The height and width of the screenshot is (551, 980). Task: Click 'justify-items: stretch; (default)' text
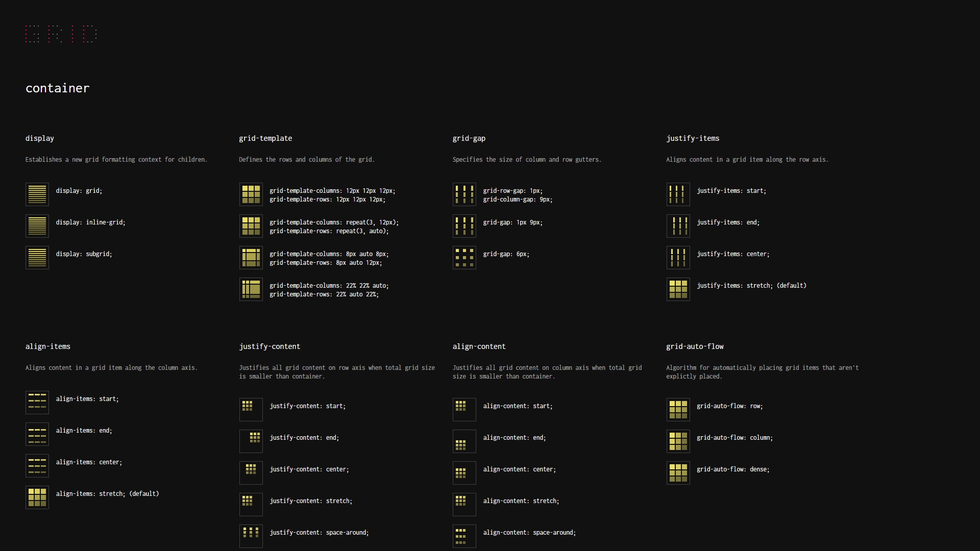tap(752, 286)
